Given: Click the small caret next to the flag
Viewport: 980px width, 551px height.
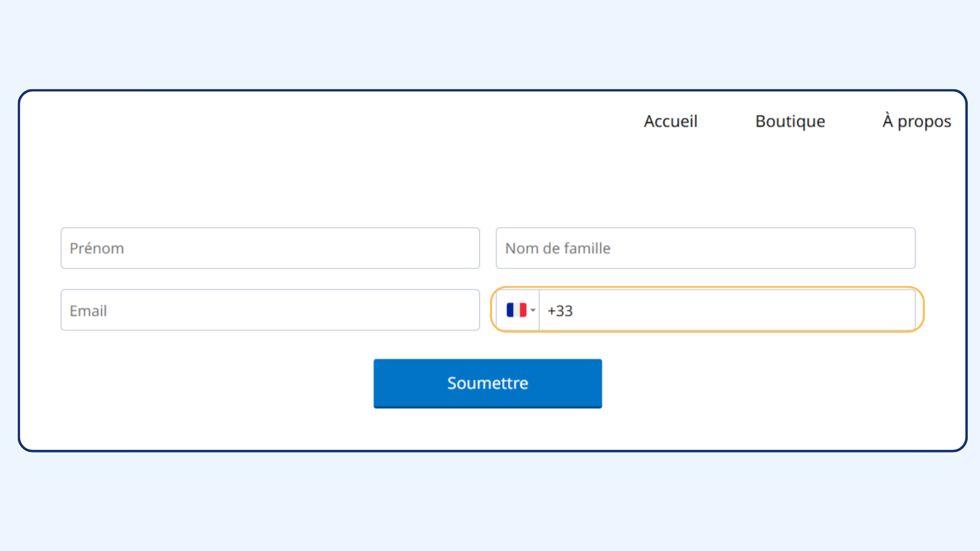Looking at the screenshot, I should [x=533, y=310].
